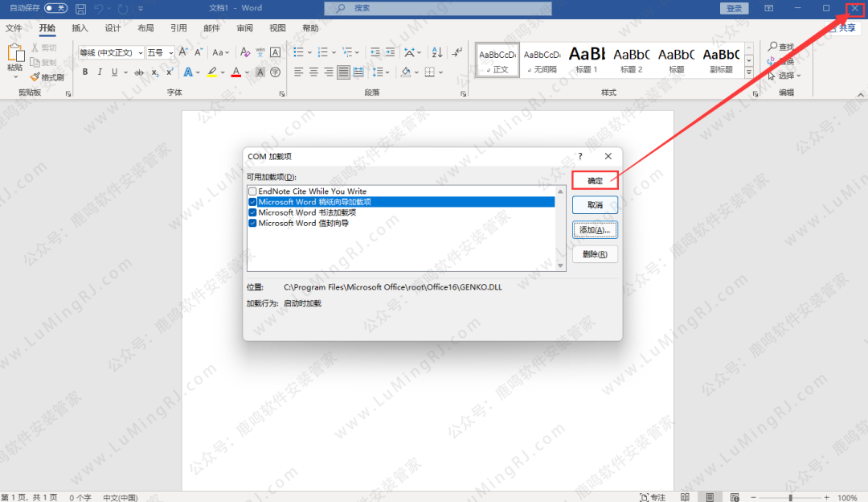Screen dimensions: 868x502
Task: Click the Save icon in title bar
Action: click(x=80, y=8)
